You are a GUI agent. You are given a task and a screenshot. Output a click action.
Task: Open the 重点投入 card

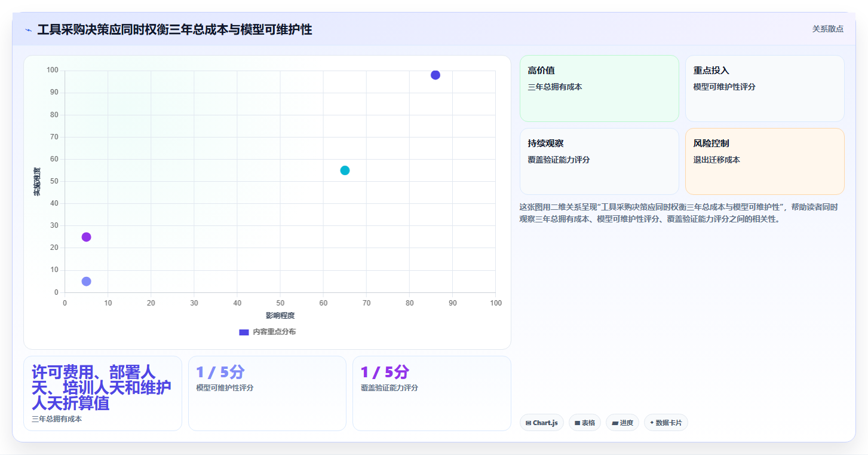click(x=765, y=88)
